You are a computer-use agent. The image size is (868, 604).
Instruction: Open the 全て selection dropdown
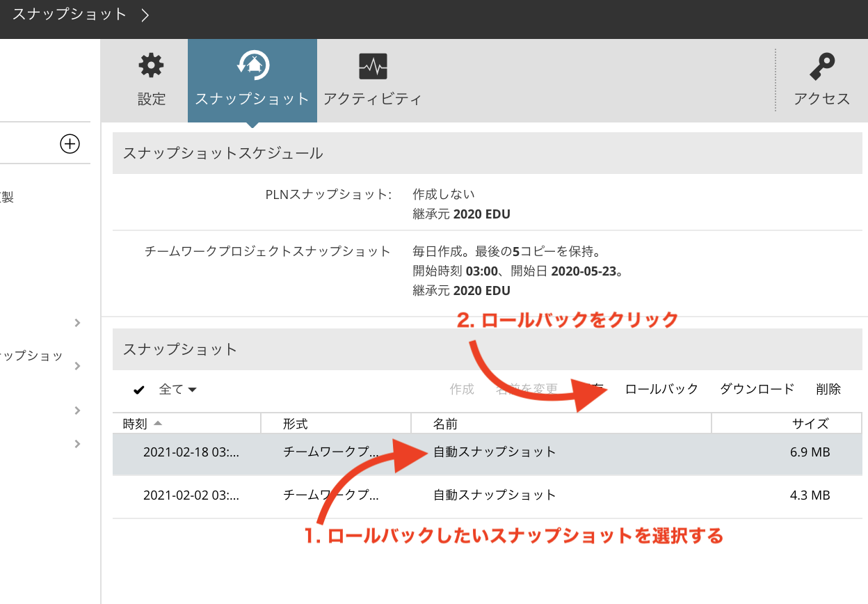pos(178,390)
